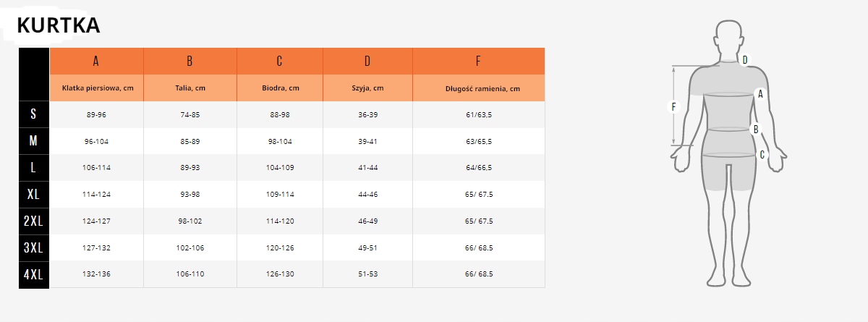Click the "Biodra, cm" column header
Screen dimensions: 868x322
click(280, 88)
